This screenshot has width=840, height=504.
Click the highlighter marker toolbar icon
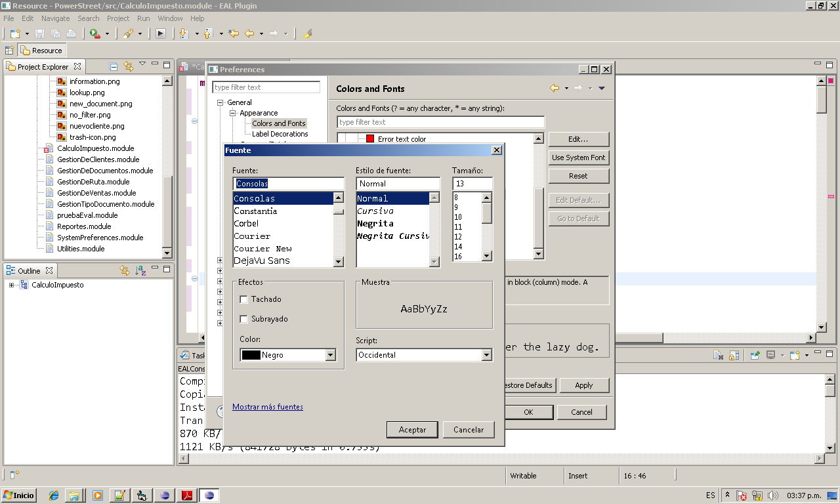tap(307, 33)
